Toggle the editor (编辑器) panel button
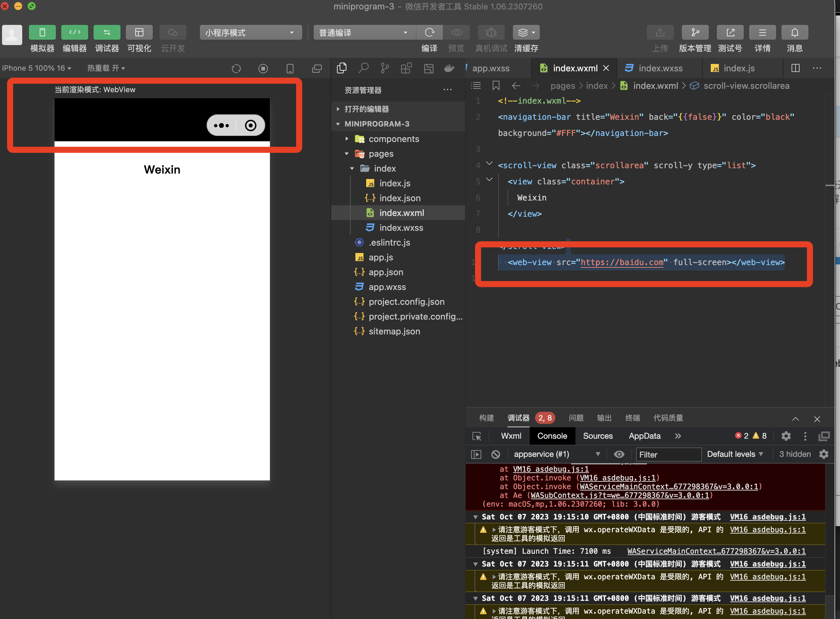This screenshot has width=840, height=619. tap(74, 33)
